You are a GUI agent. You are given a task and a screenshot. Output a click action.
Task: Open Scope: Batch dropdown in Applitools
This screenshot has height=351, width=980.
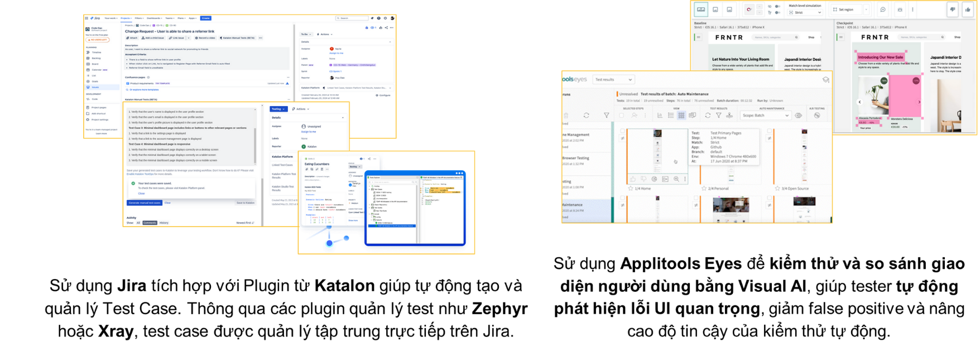pos(766,116)
